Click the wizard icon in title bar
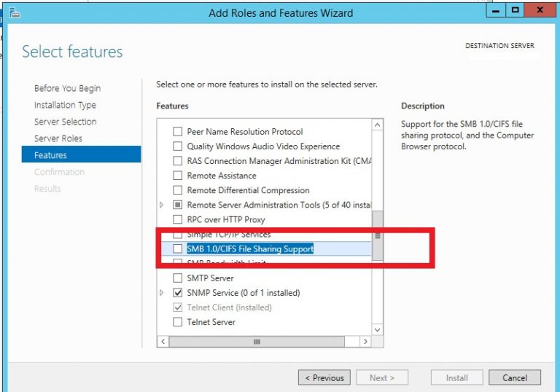This screenshot has height=392, width=560. pyautogui.click(x=15, y=13)
